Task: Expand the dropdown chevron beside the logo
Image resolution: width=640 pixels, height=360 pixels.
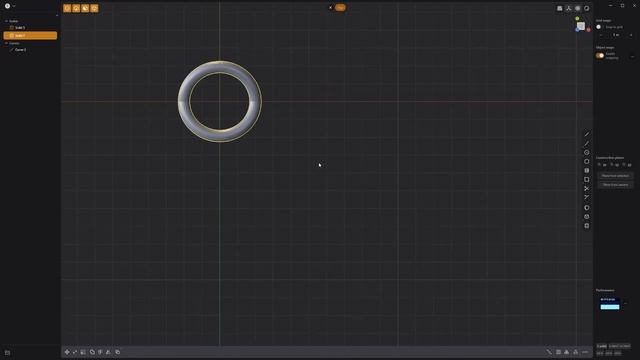Action: (x=14, y=6)
